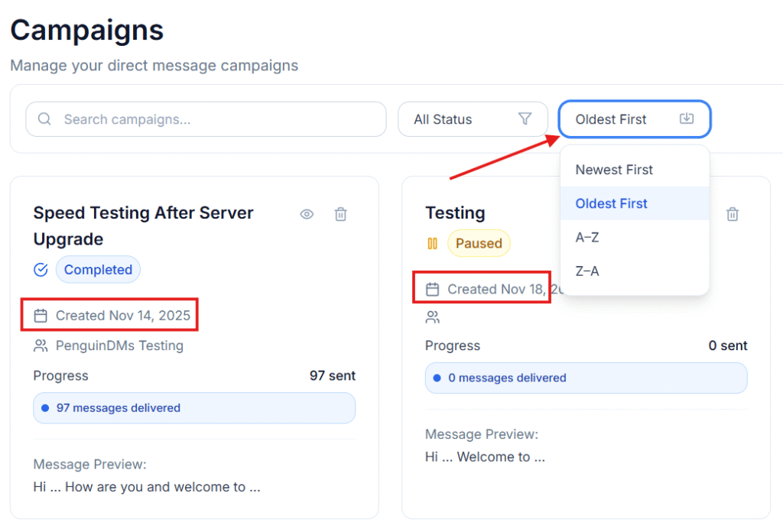Collapse the Oldest First sort dropdown
The height and width of the screenshot is (532, 783).
[x=635, y=119]
